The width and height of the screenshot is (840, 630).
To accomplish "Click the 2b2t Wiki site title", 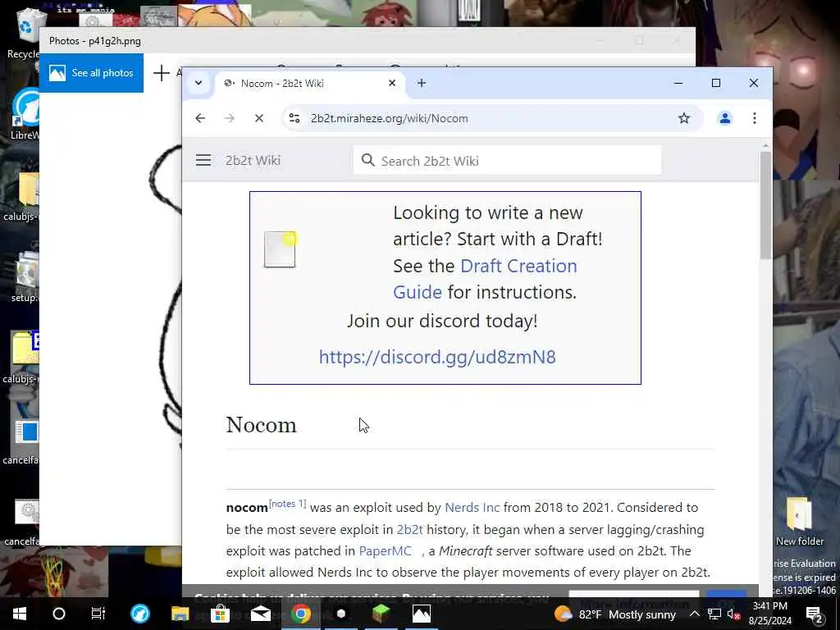I will 253,161.
